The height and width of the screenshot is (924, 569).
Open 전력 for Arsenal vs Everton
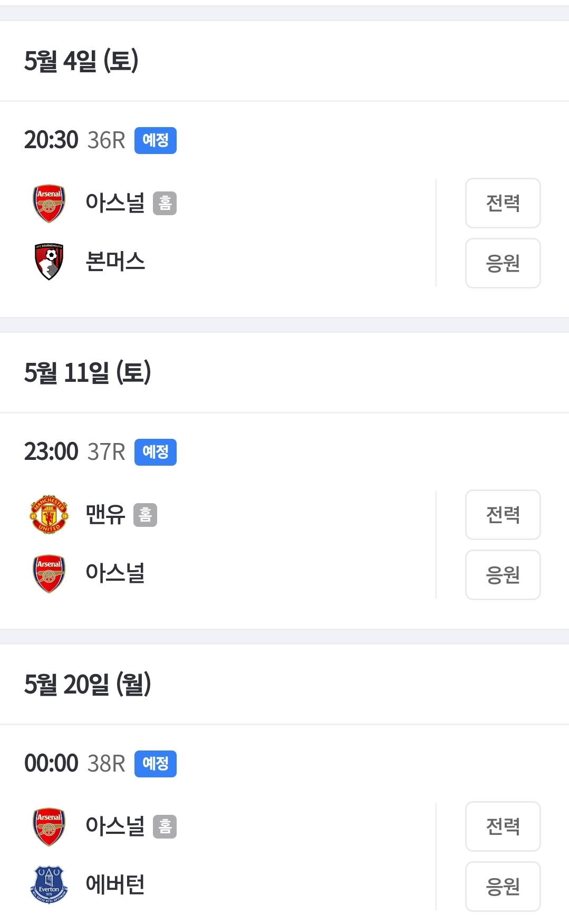coord(503,826)
